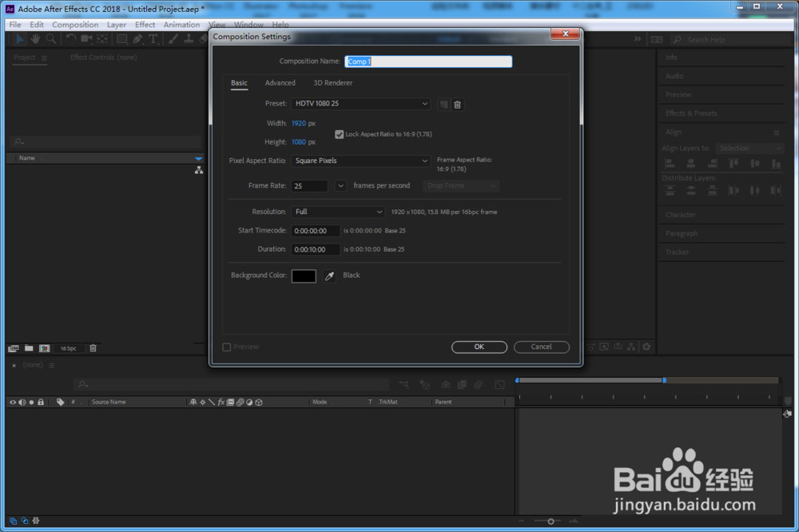Select the Selection arrow tool
This screenshot has height=532, width=799.
pyautogui.click(x=19, y=38)
